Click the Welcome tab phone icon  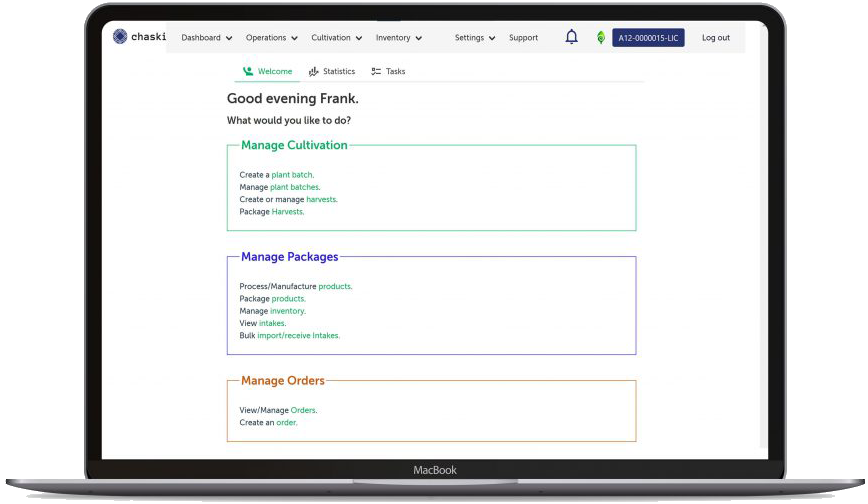click(x=248, y=72)
